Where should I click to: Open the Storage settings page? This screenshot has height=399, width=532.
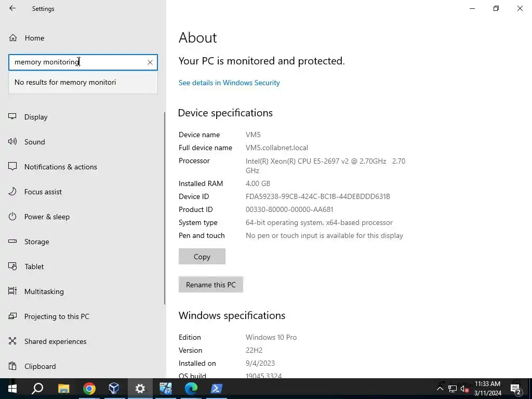(x=37, y=242)
